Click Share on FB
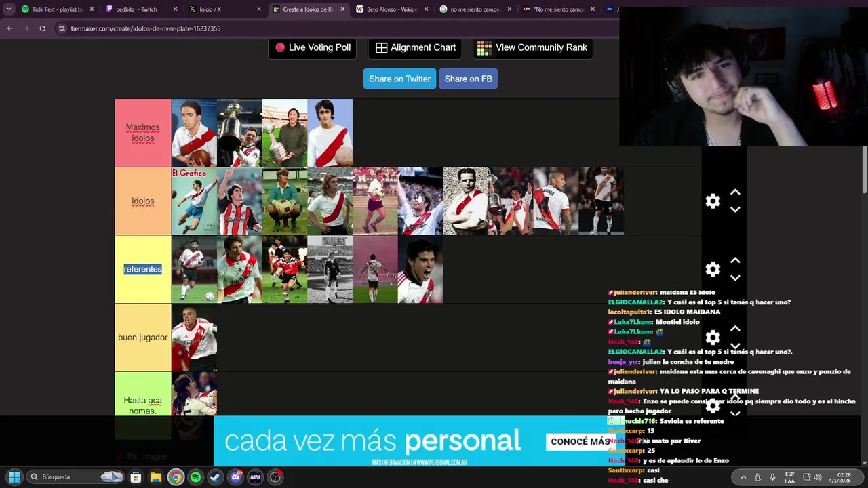 coord(468,79)
